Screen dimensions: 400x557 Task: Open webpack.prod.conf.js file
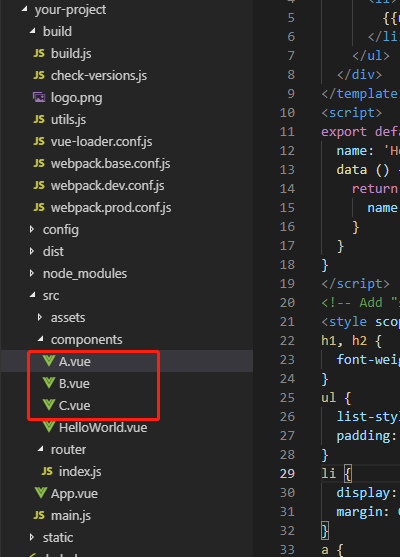111,207
